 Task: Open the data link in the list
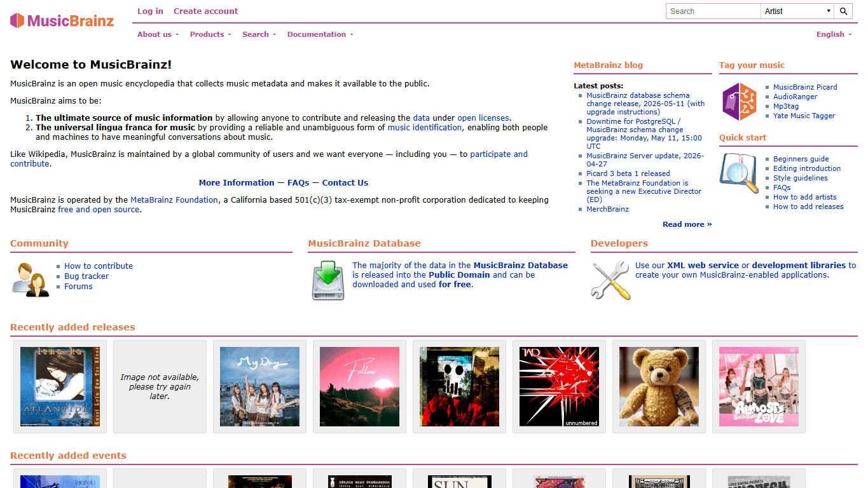click(x=421, y=118)
